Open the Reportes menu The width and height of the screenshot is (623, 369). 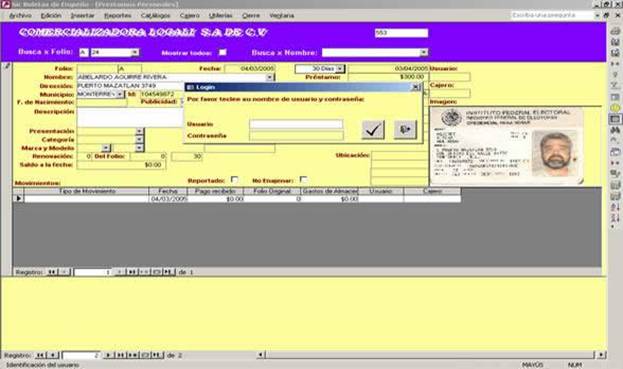118,15
